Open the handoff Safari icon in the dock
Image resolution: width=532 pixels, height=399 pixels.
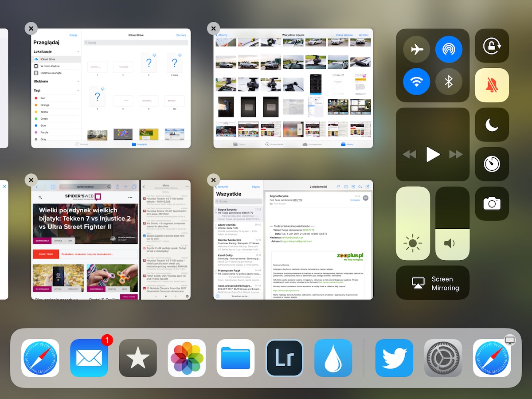[x=492, y=358]
